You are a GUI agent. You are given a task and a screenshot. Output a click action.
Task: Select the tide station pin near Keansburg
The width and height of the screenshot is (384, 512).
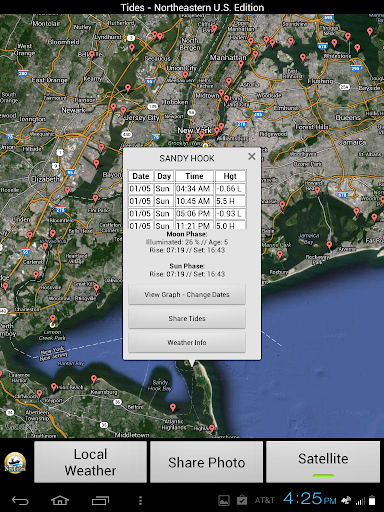click(x=94, y=379)
